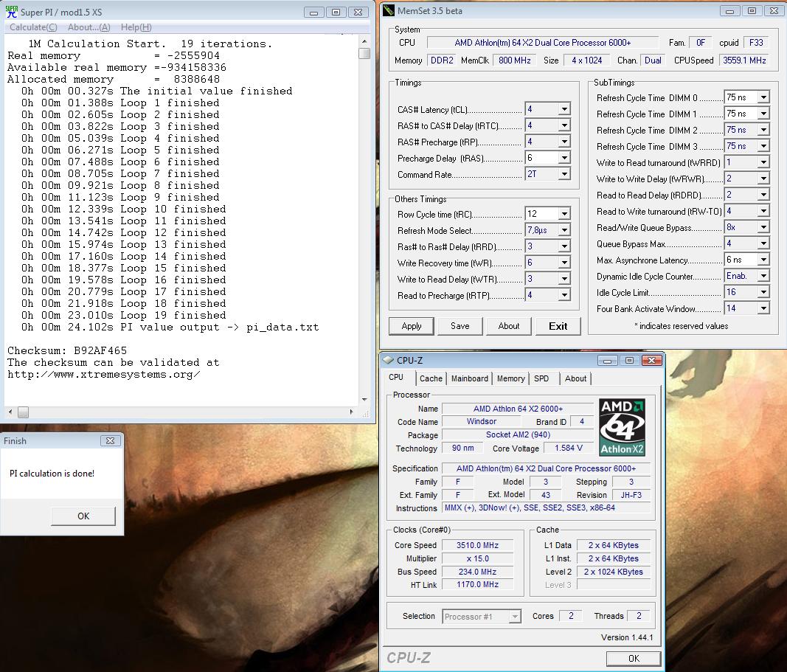Click the About button in MemSet

508,326
